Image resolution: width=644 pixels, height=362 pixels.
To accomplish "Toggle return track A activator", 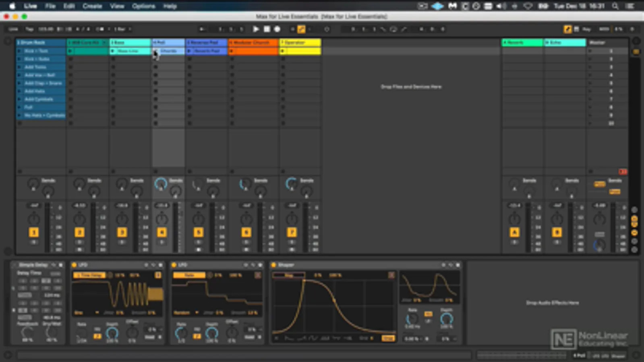I will [514, 232].
